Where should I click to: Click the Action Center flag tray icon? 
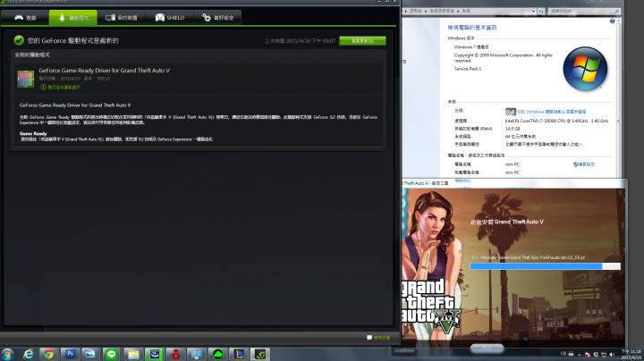(x=588, y=354)
